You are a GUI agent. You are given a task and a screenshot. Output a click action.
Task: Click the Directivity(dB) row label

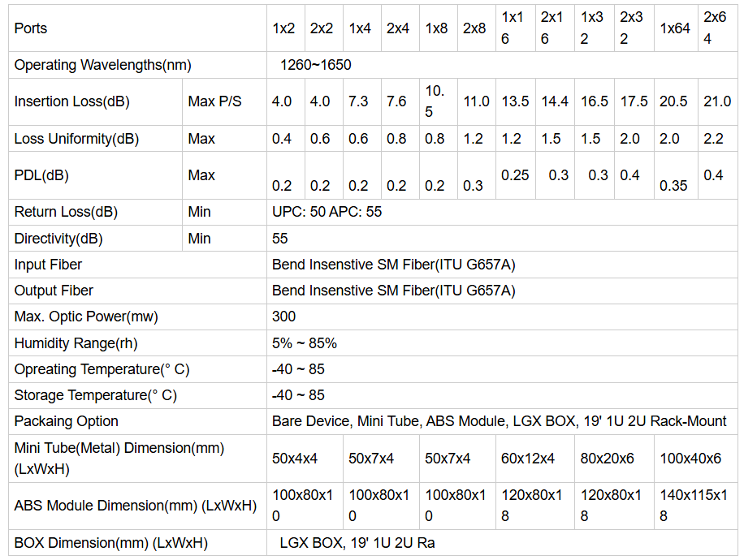[x=58, y=239]
